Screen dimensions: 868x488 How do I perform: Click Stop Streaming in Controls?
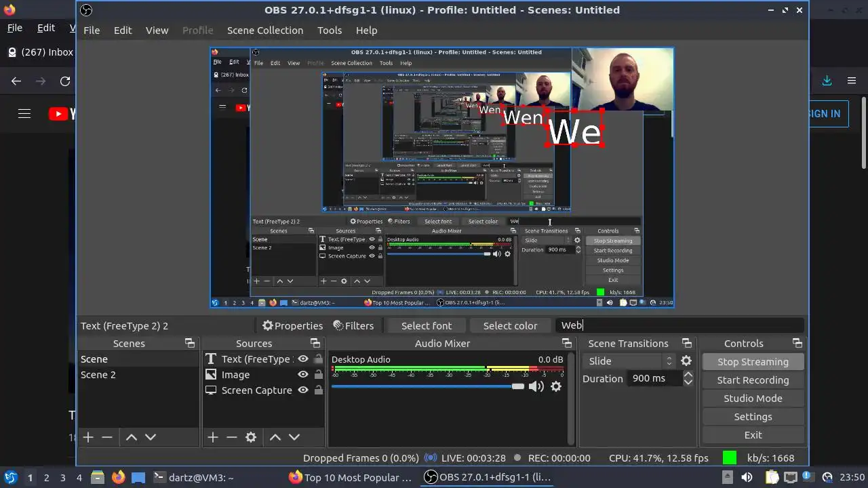point(753,362)
